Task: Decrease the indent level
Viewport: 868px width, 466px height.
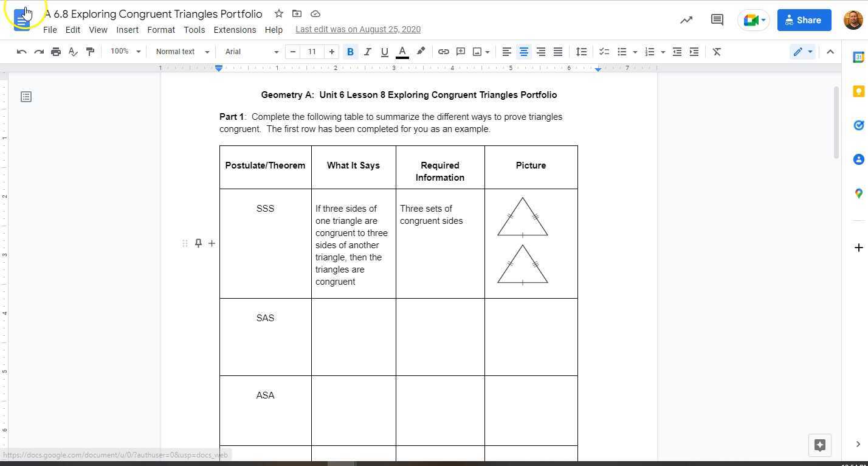Action: [x=677, y=52]
